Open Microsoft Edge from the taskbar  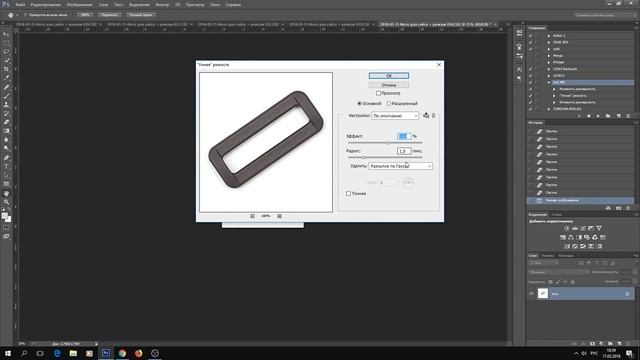pos(57,353)
